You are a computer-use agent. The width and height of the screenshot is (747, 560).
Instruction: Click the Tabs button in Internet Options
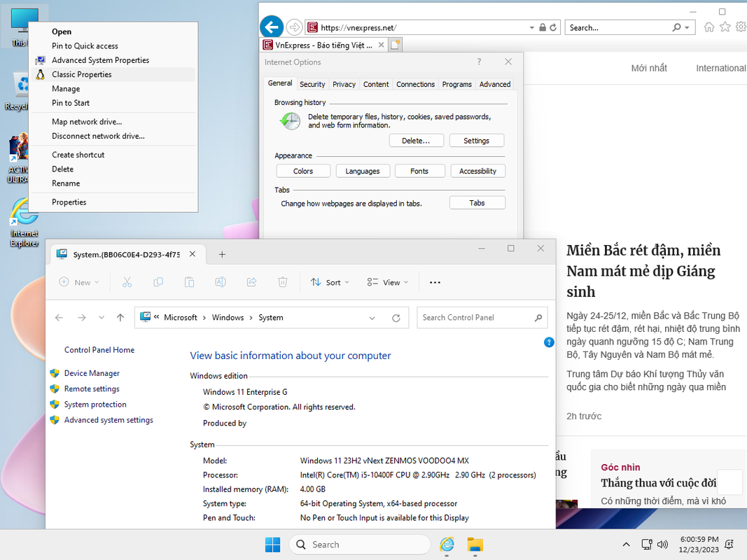(x=477, y=203)
